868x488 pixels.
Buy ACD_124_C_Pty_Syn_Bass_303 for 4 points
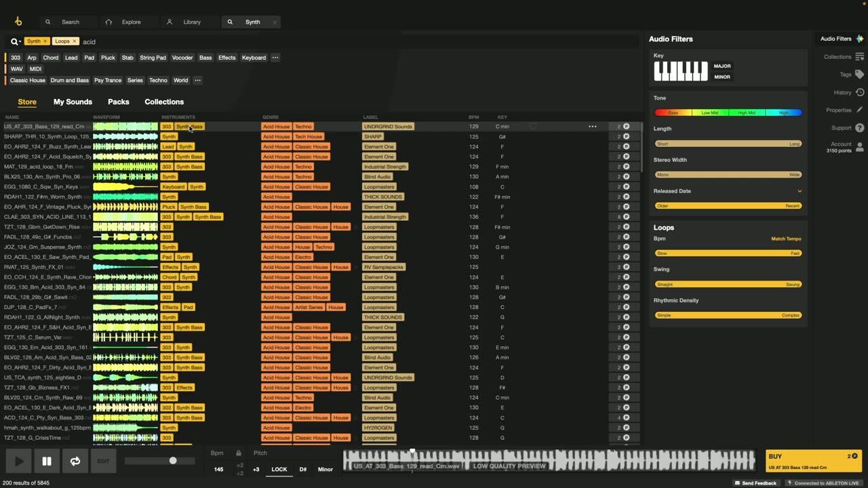(623, 418)
